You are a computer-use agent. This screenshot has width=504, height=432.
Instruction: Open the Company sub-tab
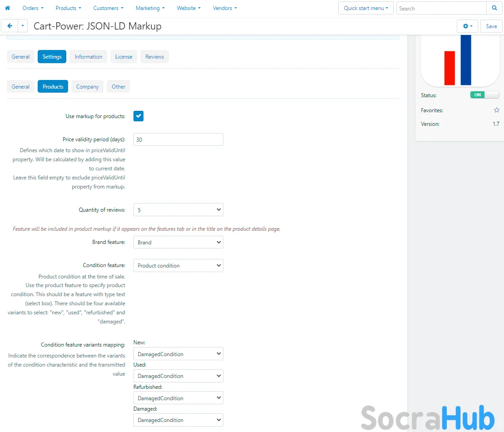(x=88, y=86)
